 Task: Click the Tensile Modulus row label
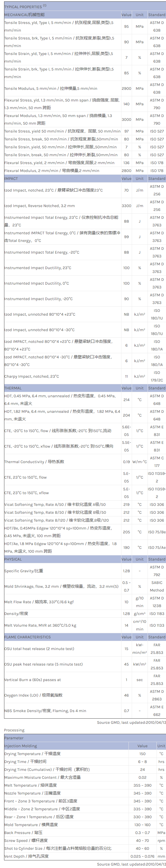[x=51, y=89]
